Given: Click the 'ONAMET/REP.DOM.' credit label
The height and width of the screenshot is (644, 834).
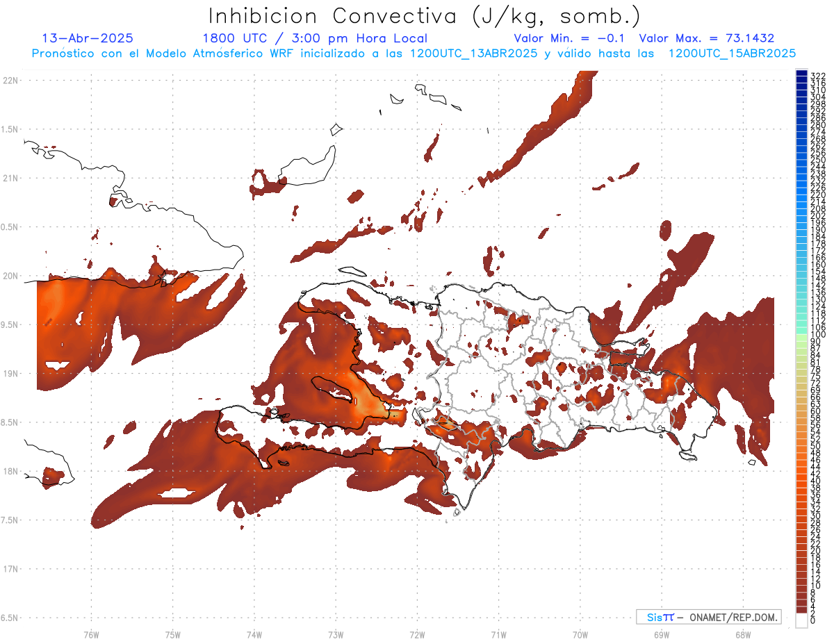Looking at the screenshot, I should pyautogui.click(x=735, y=617).
